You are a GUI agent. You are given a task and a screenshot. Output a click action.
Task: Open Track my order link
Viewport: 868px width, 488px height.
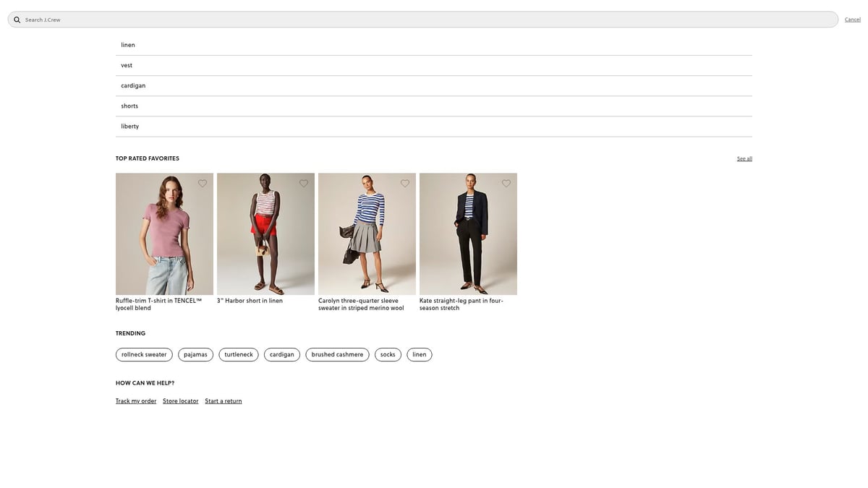(x=136, y=401)
